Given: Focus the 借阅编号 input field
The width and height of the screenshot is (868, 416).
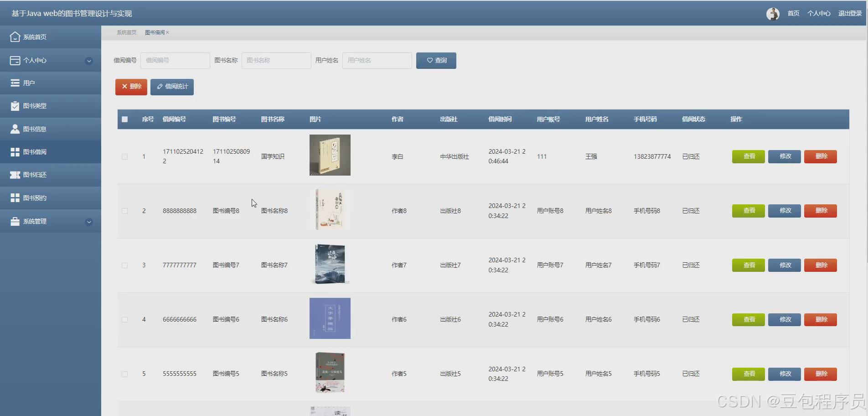Looking at the screenshot, I should click(175, 61).
